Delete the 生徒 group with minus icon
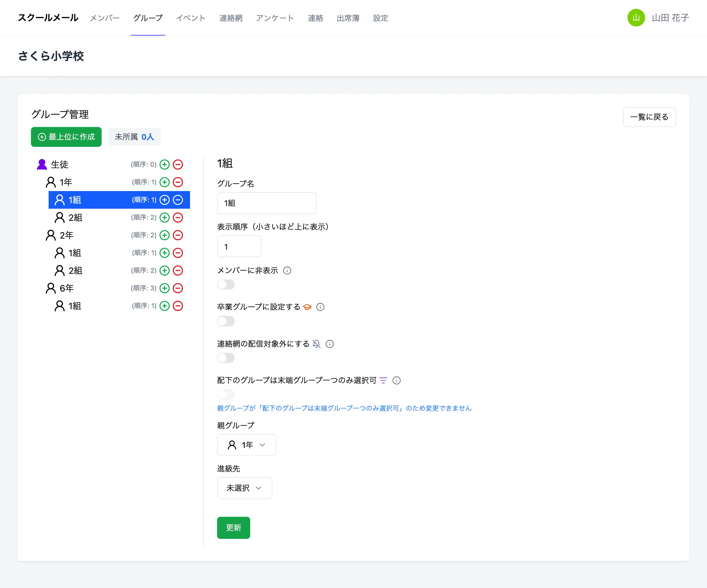707x588 pixels. [x=178, y=164]
